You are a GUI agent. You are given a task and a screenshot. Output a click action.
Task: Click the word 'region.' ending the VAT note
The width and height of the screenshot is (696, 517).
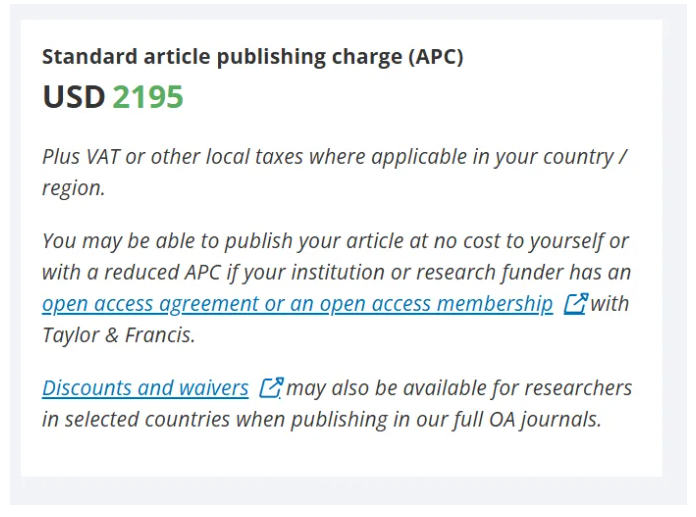pyautogui.click(x=74, y=188)
